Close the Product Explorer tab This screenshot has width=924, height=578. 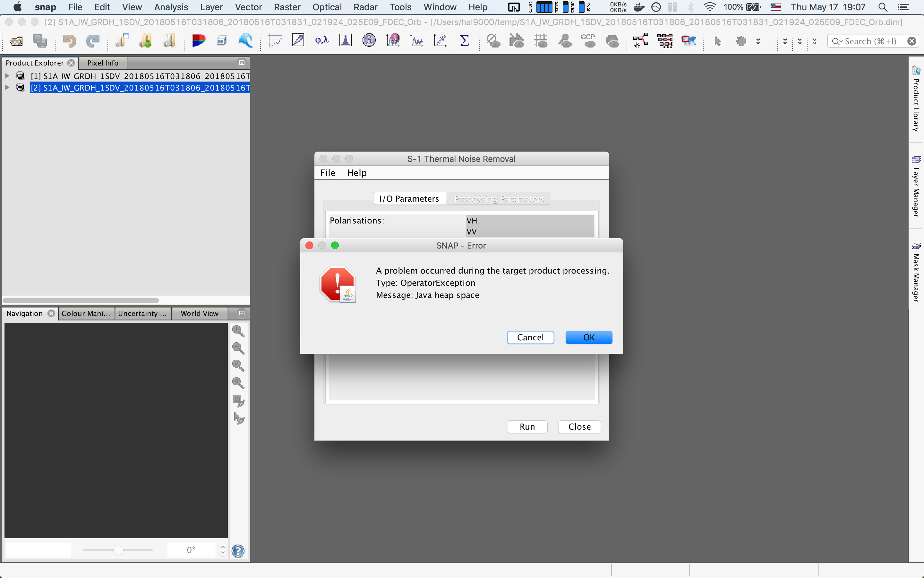tap(72, 63)
